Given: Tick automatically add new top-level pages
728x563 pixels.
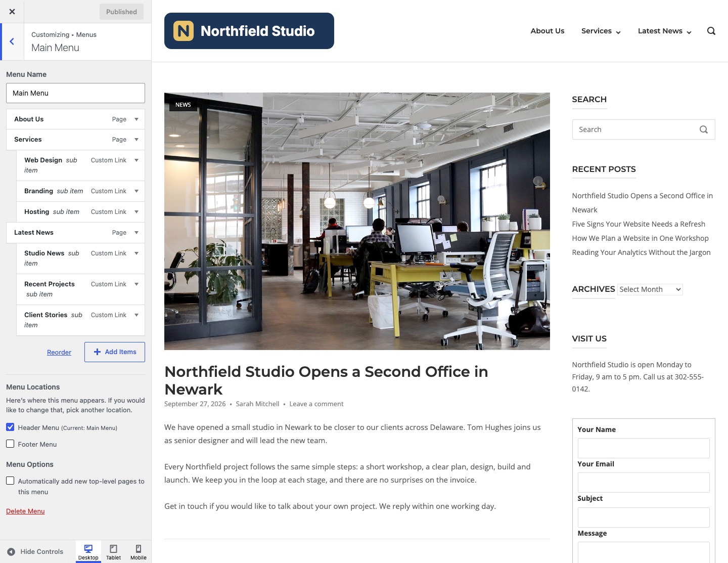Looking at the screenshot, I should point(10,481).
